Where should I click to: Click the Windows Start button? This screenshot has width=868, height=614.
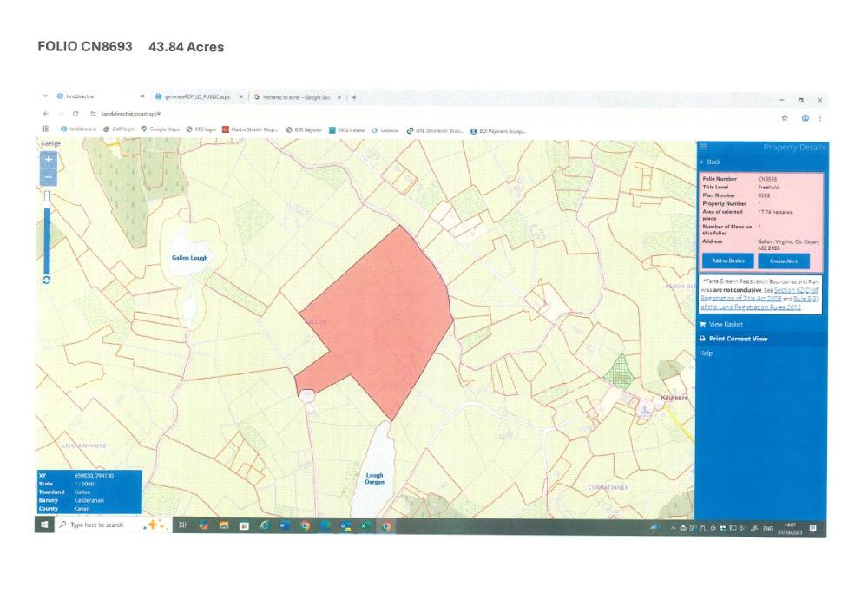pos(43,525)
